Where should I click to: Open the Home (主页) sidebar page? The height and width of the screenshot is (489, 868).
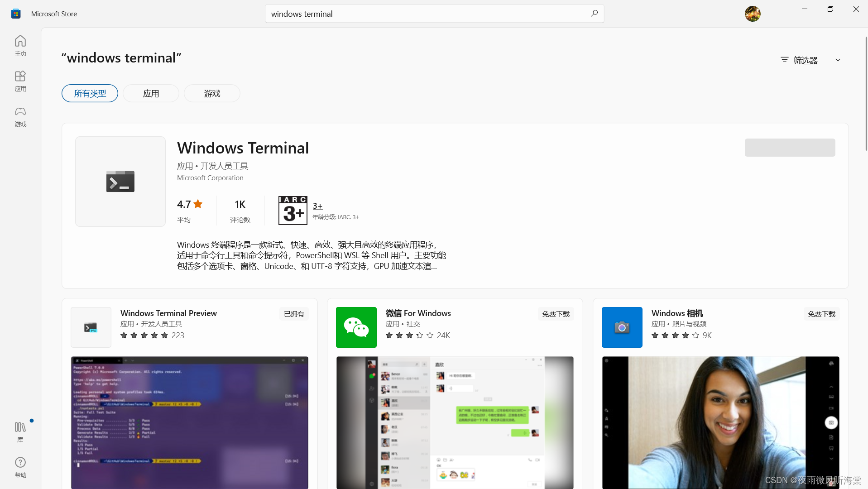click(x=20, y=46)
